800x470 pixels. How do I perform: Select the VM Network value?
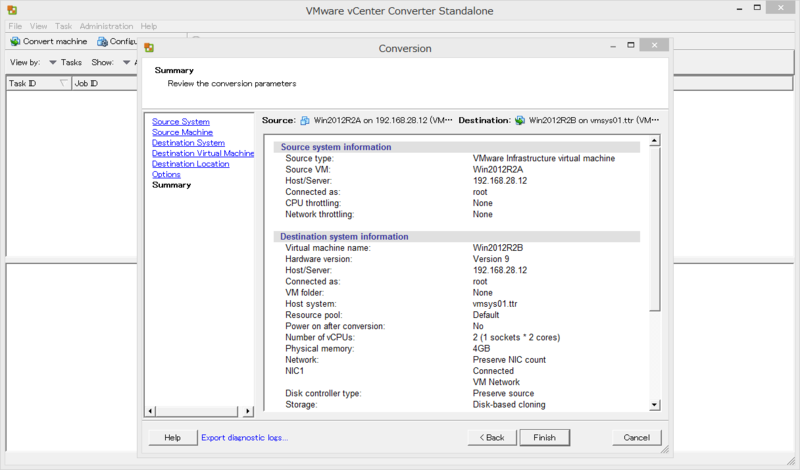tap(496, 382)
